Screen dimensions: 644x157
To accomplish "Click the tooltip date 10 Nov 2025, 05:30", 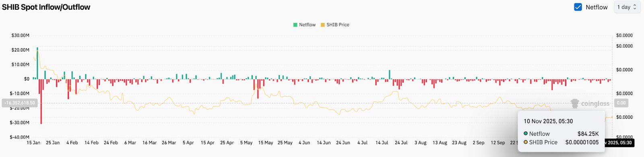I will [x=548, y=121].
